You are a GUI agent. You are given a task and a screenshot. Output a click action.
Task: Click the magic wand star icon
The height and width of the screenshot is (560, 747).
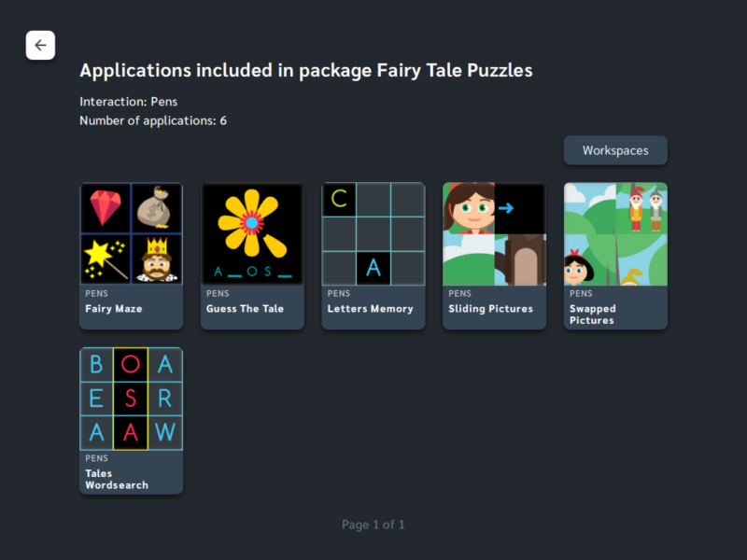pos(106,259)
